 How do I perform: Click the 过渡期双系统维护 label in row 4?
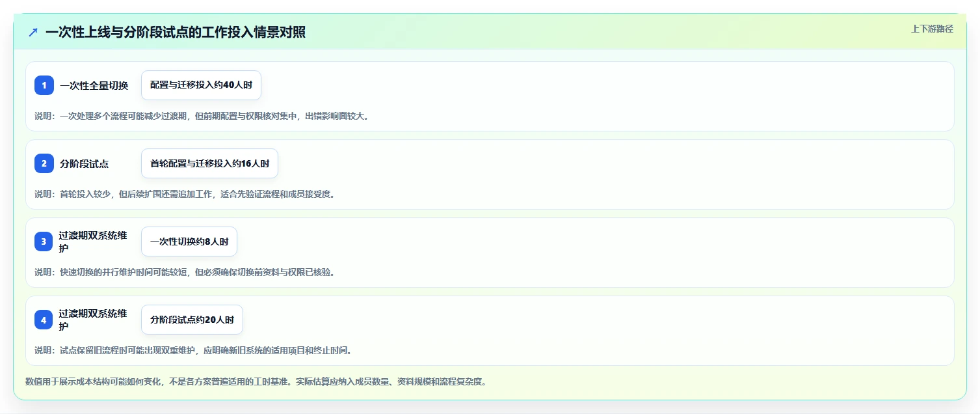[93, 320]
